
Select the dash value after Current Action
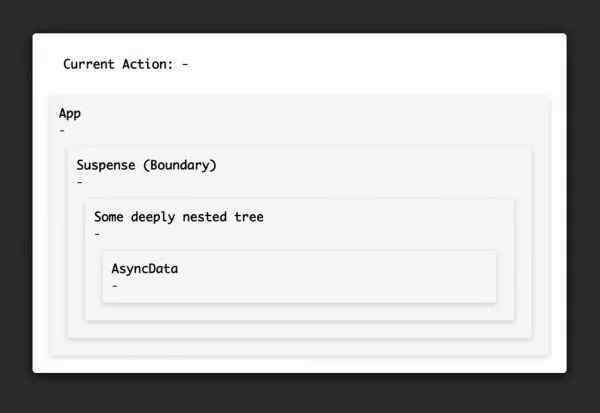pos(185,64)
